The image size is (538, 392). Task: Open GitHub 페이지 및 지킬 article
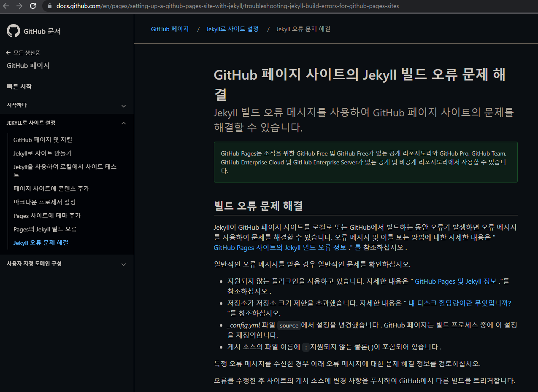[x=43, y=140]
